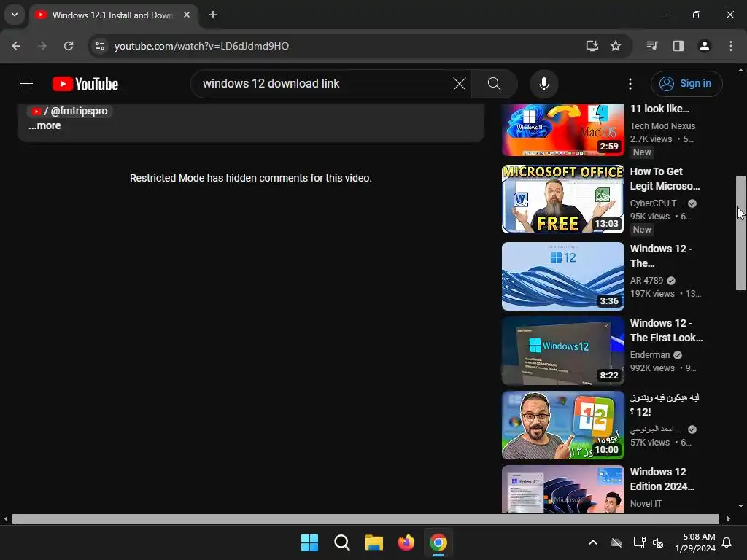
Task: Visit CyberCPU T... channel name
Action: pyautogui.click(x=656, y=203)
